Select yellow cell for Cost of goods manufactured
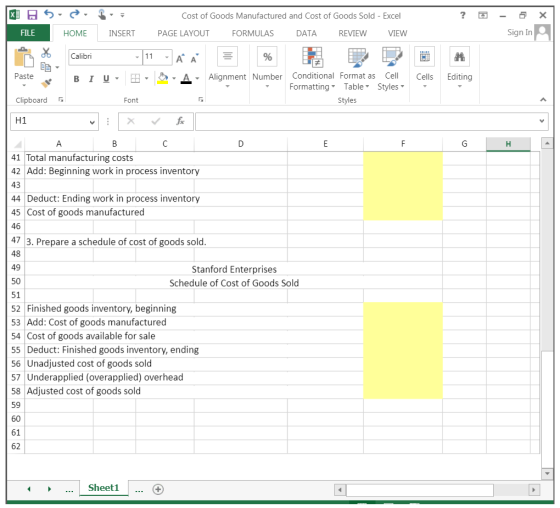 pyautogui.click(x=403, y=213)
